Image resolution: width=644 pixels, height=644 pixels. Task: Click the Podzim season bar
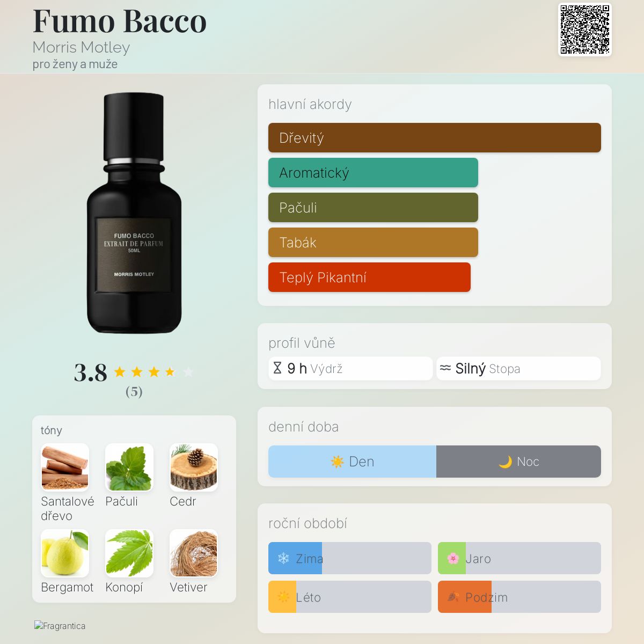[519, 597]
